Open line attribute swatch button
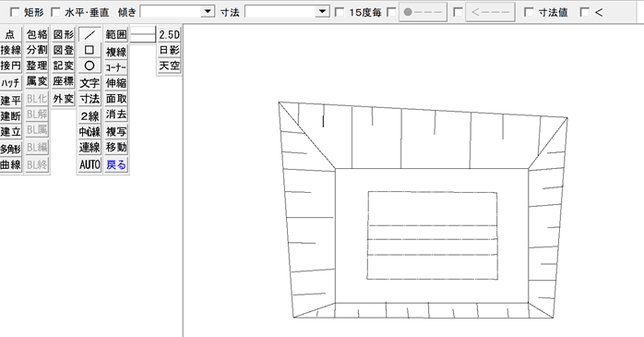644x337 pixels. 143,34
